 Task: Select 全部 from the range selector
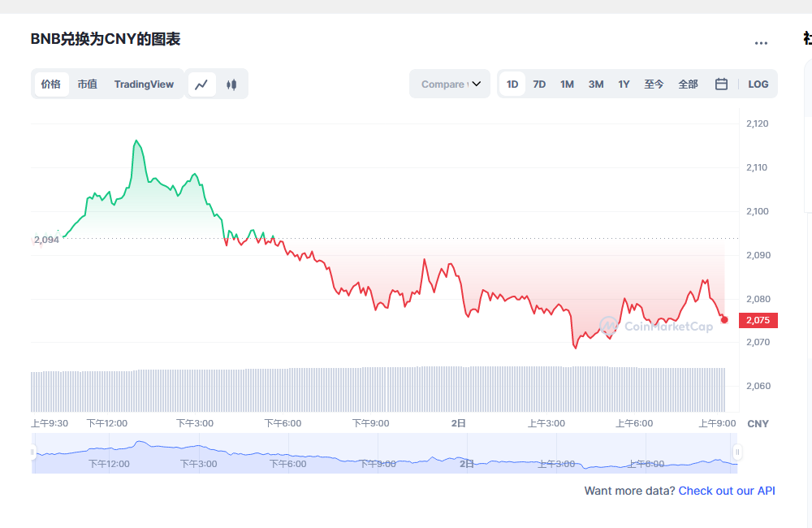tap(688, 84)
